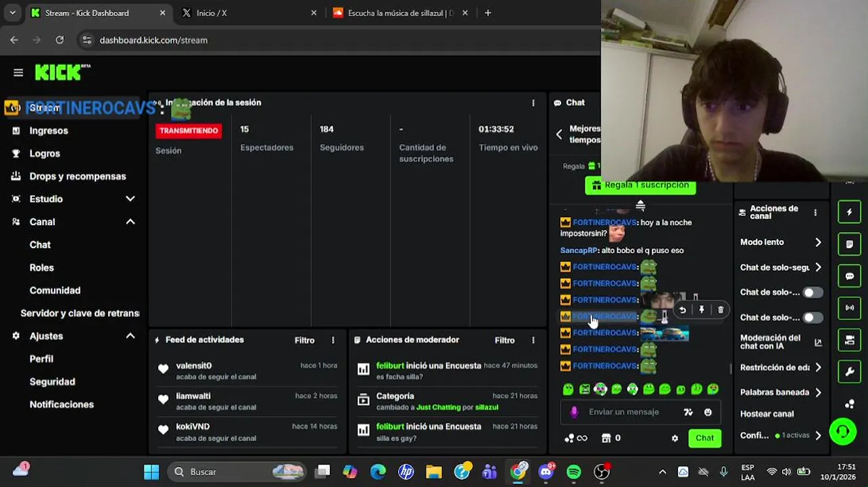
Task: Delete the hovered chat message with trash icon
Action: [721, 310]
